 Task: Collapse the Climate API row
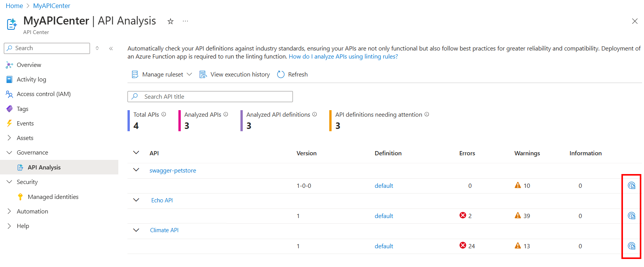click(x=136, y=230)
